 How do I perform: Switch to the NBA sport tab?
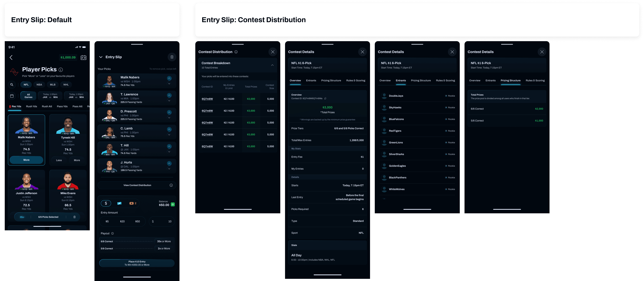39,85
